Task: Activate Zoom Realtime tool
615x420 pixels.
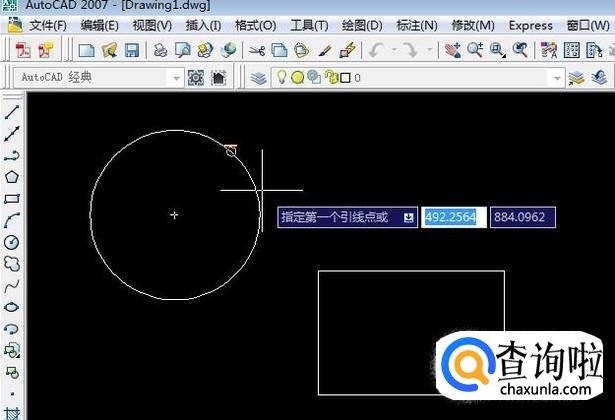Action: [475, 50]
